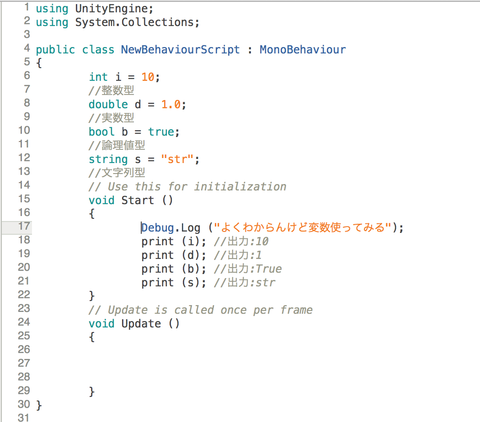The width and height of the screenshot is (480, 422).
Task: Click the Log method name on line 17
Action: pos(191,228)
